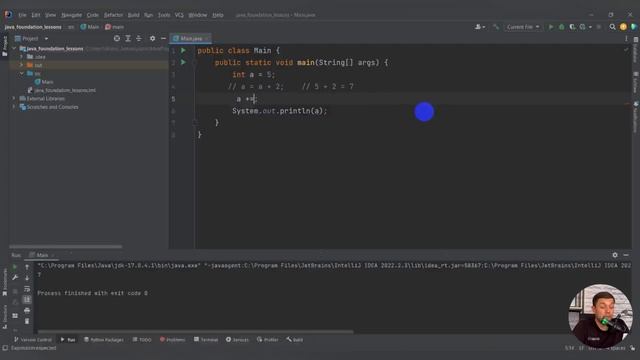Screen dimensions: 640x360
Task: Open Problems tool window
Action: 172,340
